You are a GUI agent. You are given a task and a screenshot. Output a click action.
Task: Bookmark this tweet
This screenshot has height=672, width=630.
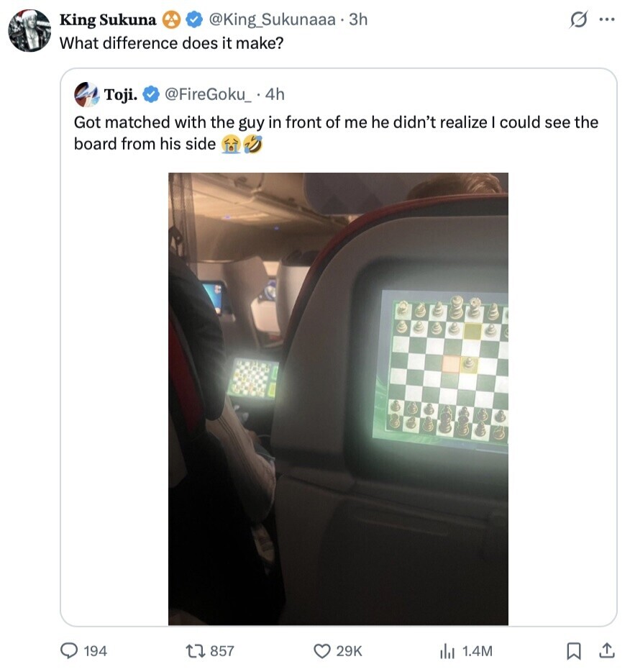(573, 650)
